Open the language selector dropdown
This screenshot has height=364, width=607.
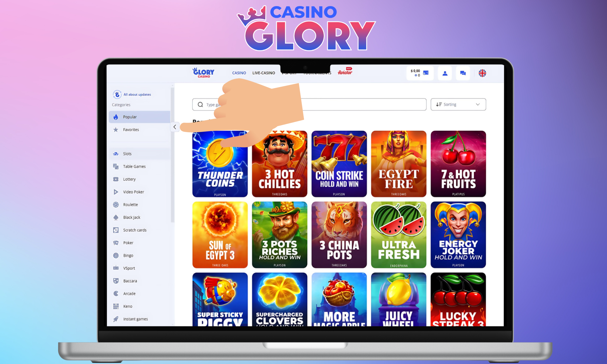coord(482,73)
